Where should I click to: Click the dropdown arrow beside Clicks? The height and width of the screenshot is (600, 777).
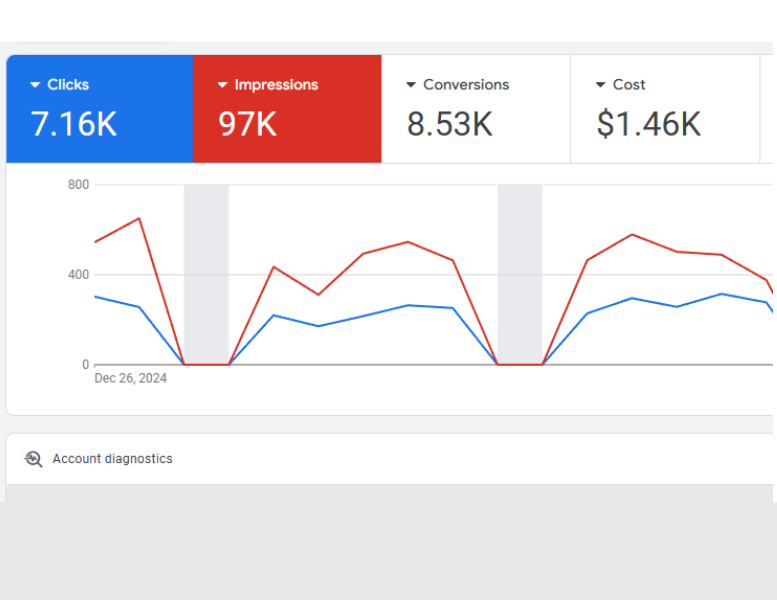pyautogui.click(x=35, y=85)
